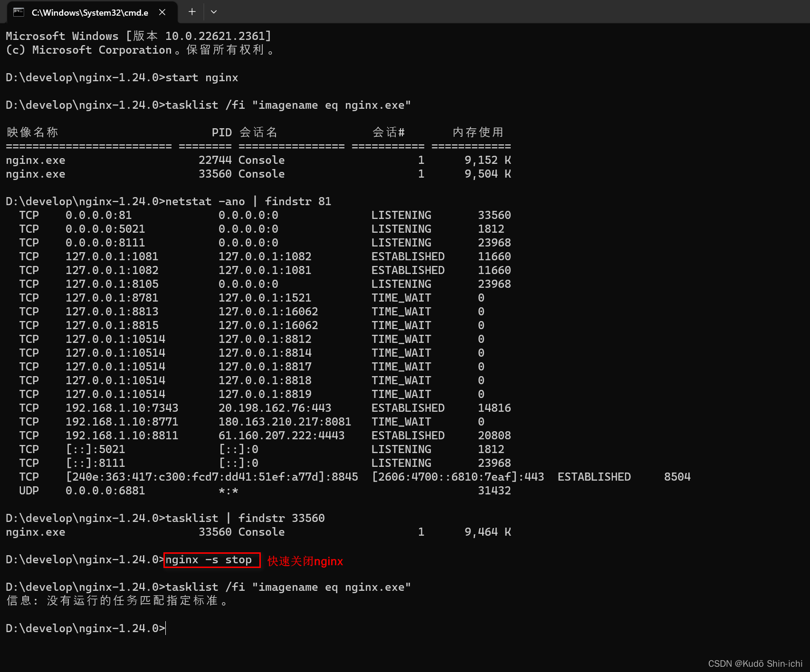The width and height of the screenshot is (810, 672).
Task: Click the '内存使用' column header
Action: pos(478,132)
